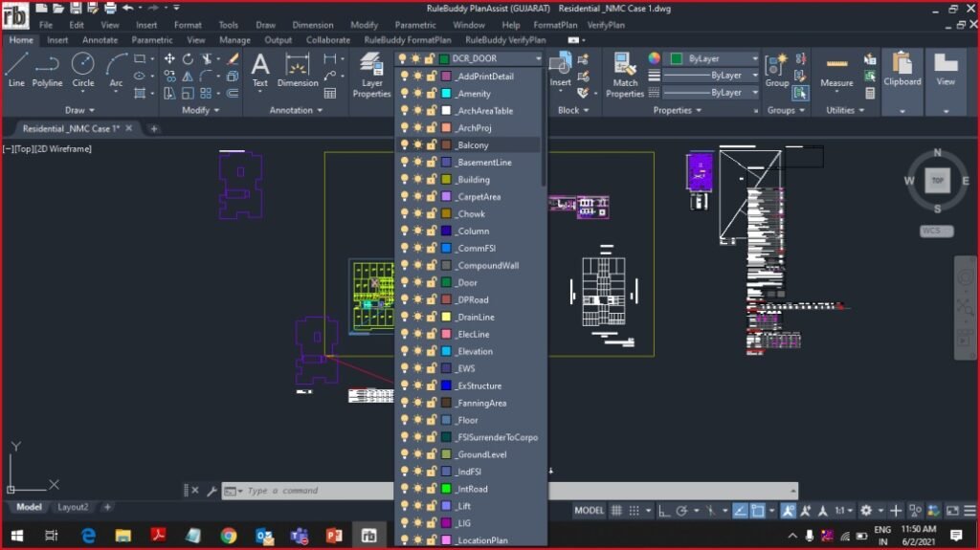Click the Save icon in quick access

(75, 8)
